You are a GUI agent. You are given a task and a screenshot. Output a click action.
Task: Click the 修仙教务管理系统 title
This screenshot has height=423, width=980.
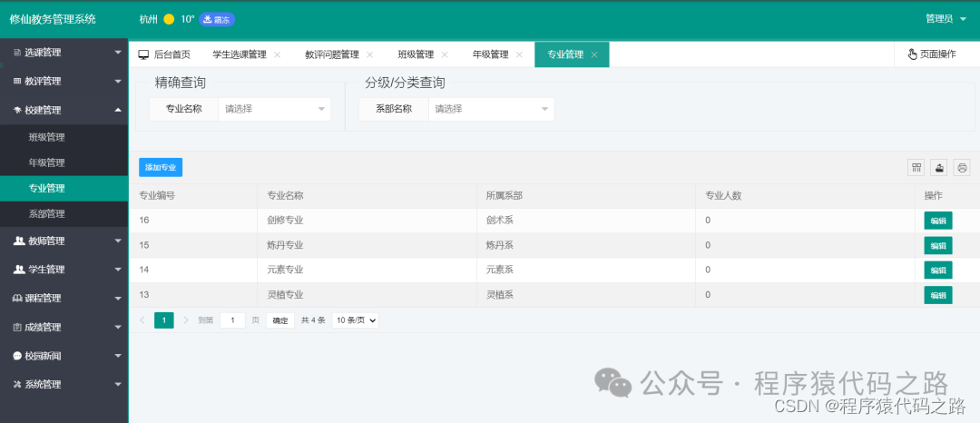(x=53, y=19)
